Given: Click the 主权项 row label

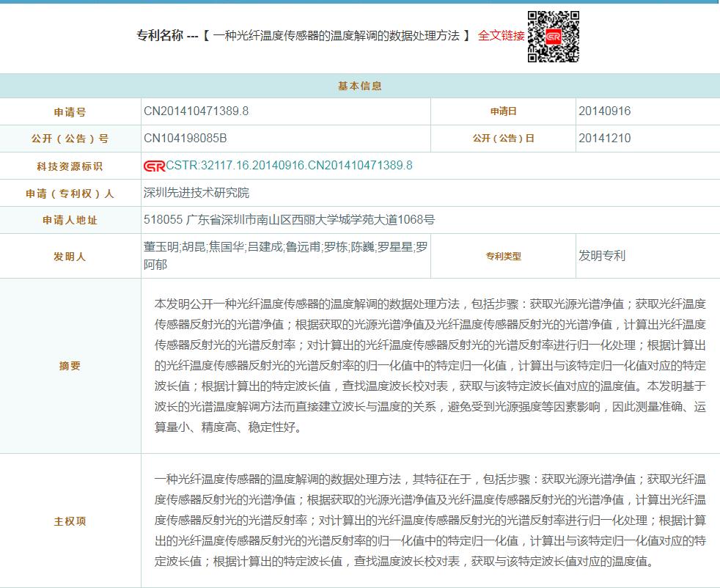Looking at the screenshot, I should (x=70, y=521).
